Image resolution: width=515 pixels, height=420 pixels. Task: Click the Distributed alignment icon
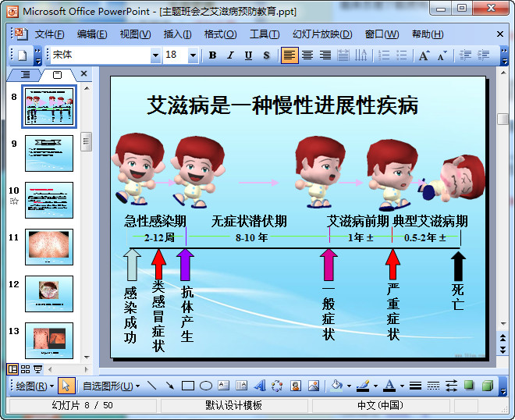click(x=343, y=55)
